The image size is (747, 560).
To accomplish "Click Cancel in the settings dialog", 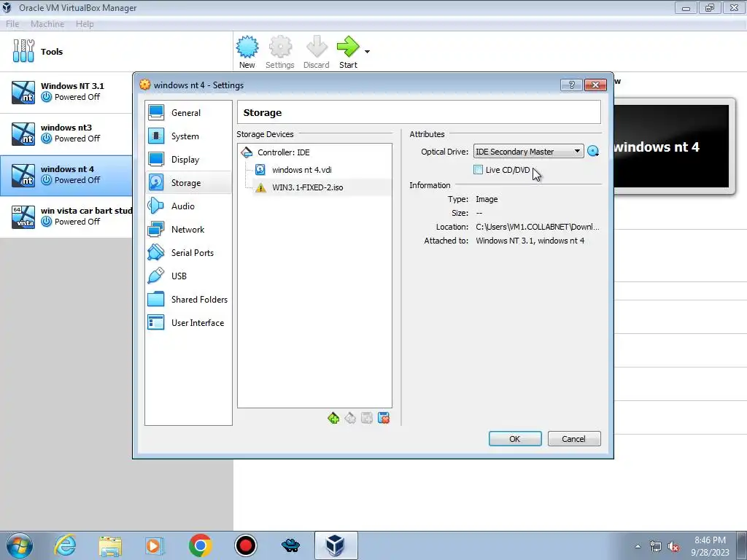I will 574,438.
